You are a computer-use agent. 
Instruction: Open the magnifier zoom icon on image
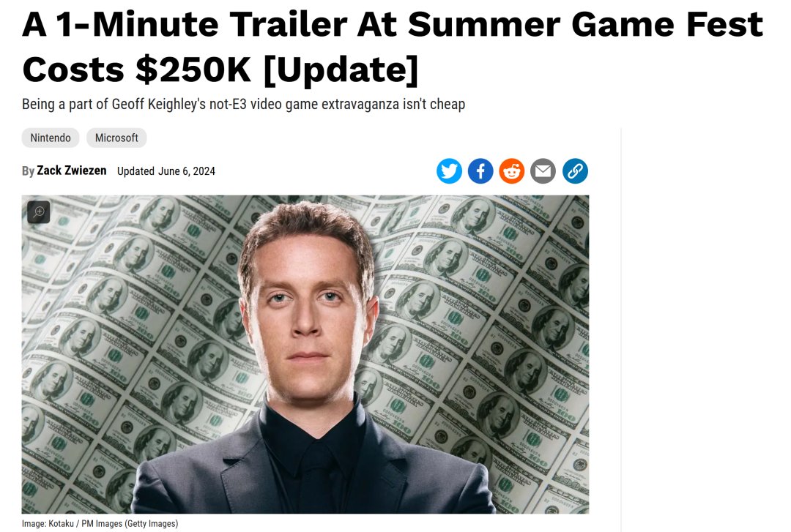tap(39, 211)
